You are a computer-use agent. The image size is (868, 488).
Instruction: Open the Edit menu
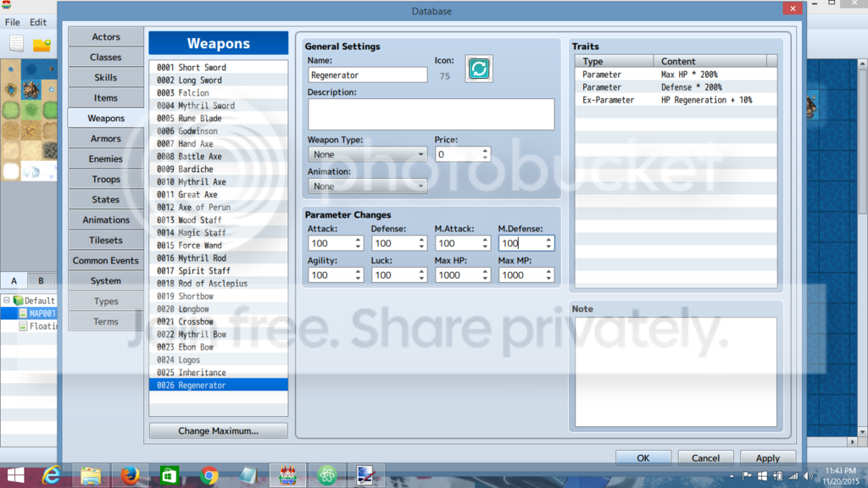pos(37,22)
